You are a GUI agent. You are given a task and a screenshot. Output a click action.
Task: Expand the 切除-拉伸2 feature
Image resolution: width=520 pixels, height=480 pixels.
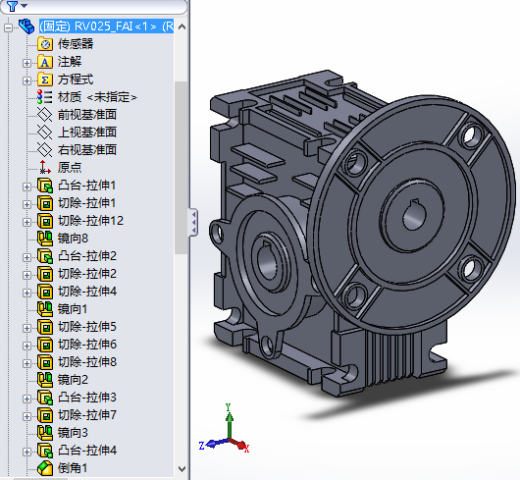[27, 275]
